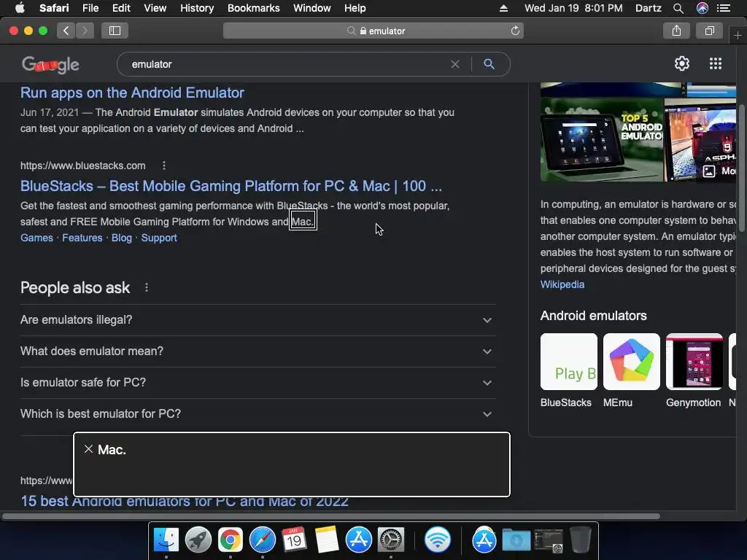This screenshot has width=747, height=560.
Task: Toggle the Safari sidebar button
Action: (x=115, y=31)
